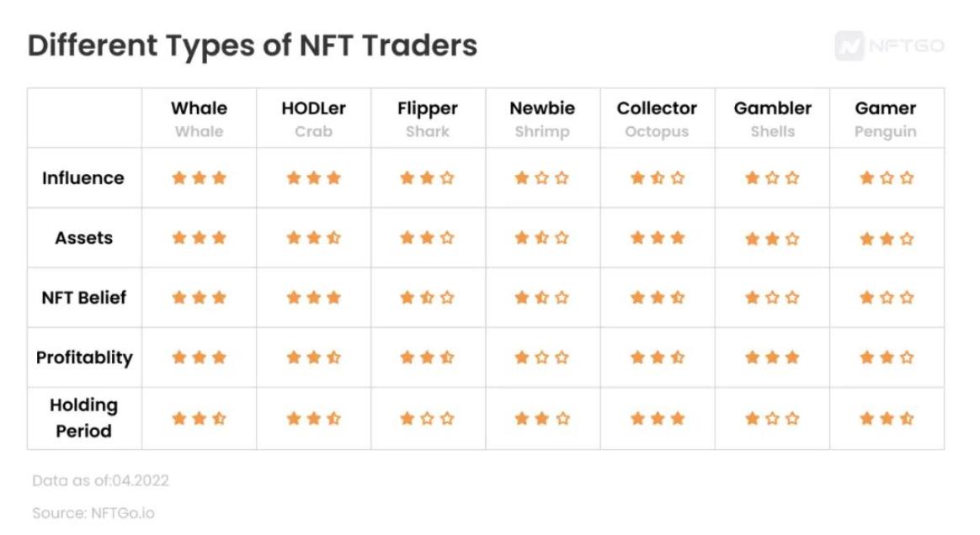Click the NFTGO logo icon
Screen dimensions: 980x535
pos(850,45)
